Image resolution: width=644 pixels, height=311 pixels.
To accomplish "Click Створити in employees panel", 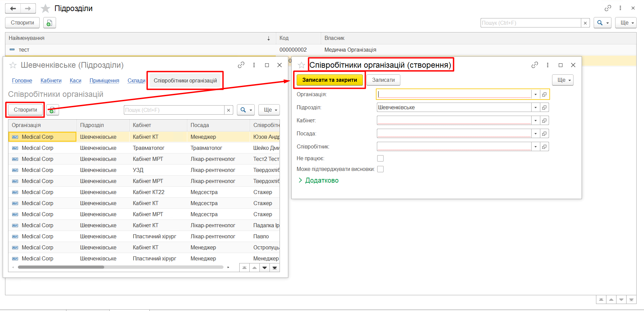I will coord(26,110).
